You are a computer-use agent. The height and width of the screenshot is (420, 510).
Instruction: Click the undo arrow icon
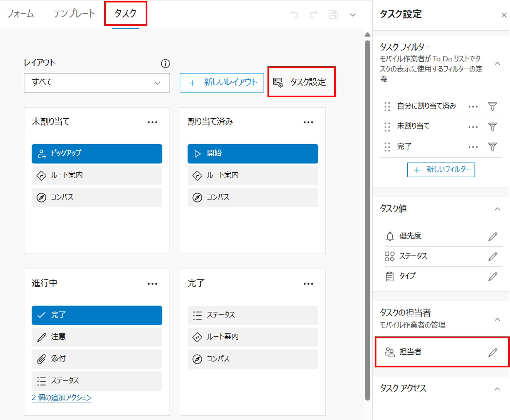click(x=294, y=15)
